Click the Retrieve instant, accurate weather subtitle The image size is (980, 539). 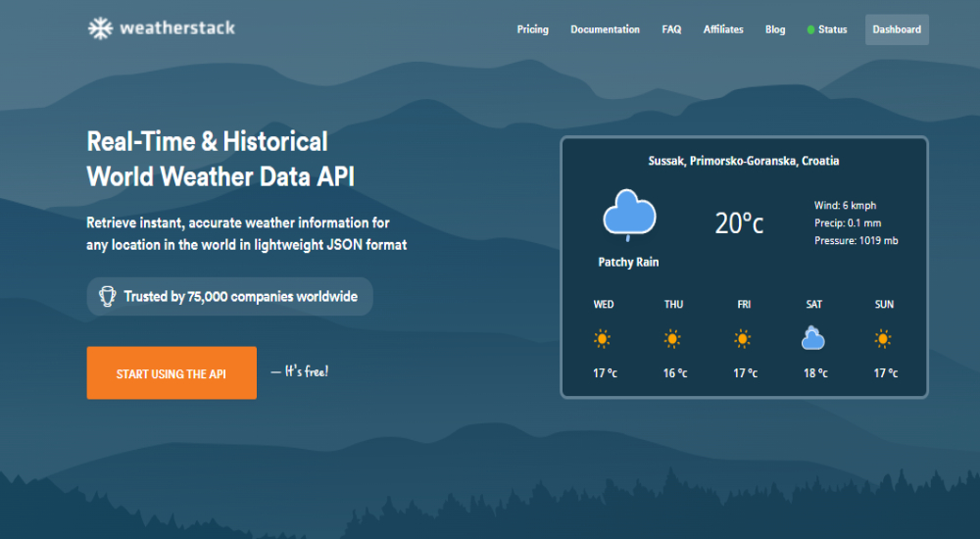pos(246,234)
